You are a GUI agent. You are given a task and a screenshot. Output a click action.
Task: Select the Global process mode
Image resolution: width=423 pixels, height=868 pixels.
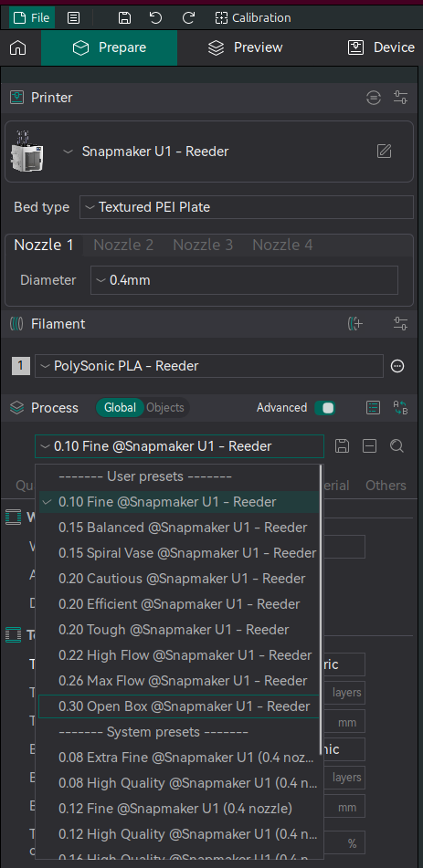click(x=120, y=408)
